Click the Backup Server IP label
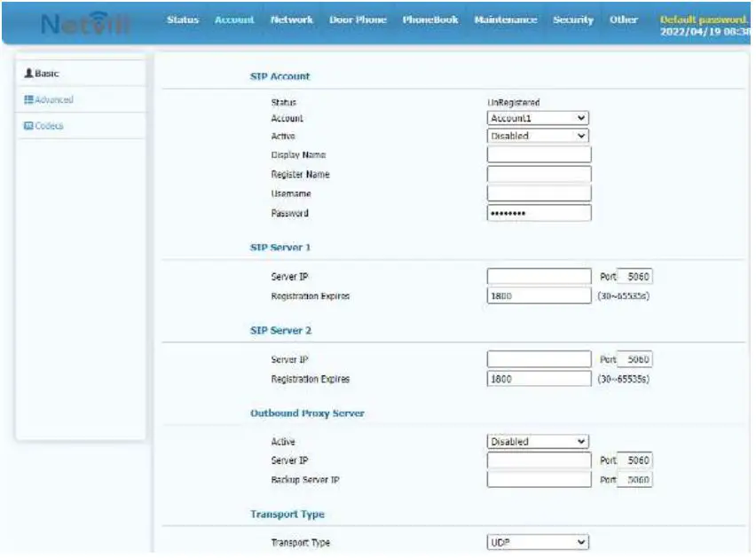 (x=305, y=480)
